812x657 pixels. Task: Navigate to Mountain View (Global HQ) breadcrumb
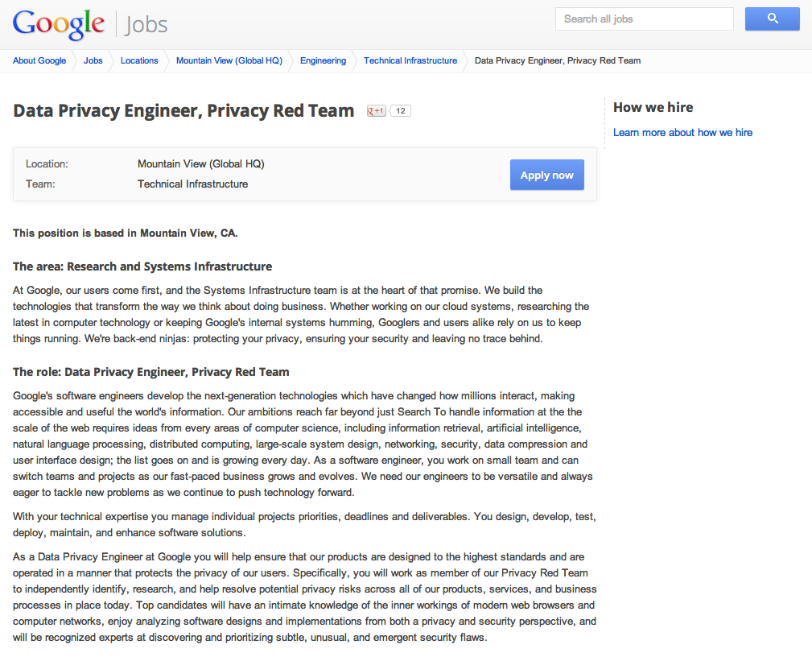(x=229, y=60)
